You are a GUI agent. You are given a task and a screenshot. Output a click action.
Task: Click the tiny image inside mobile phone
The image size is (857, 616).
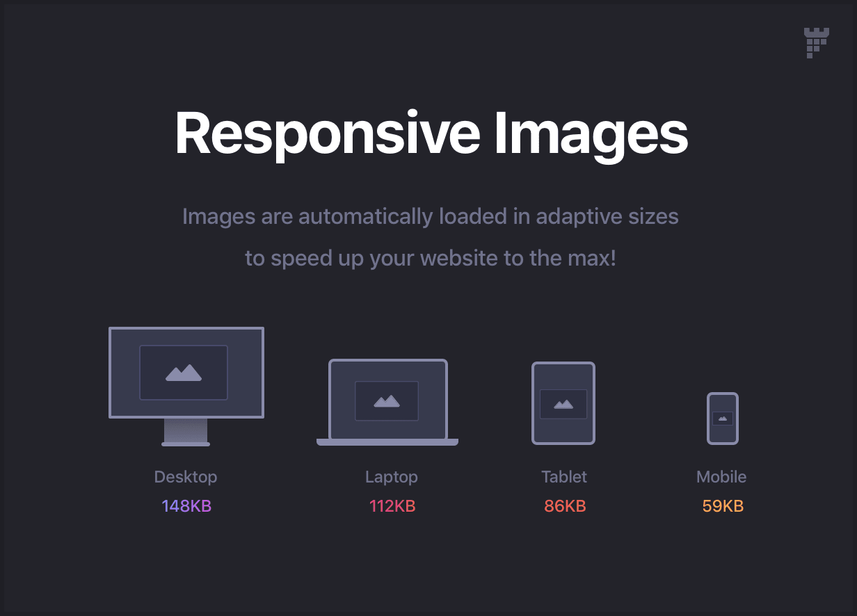click(723, 419)
